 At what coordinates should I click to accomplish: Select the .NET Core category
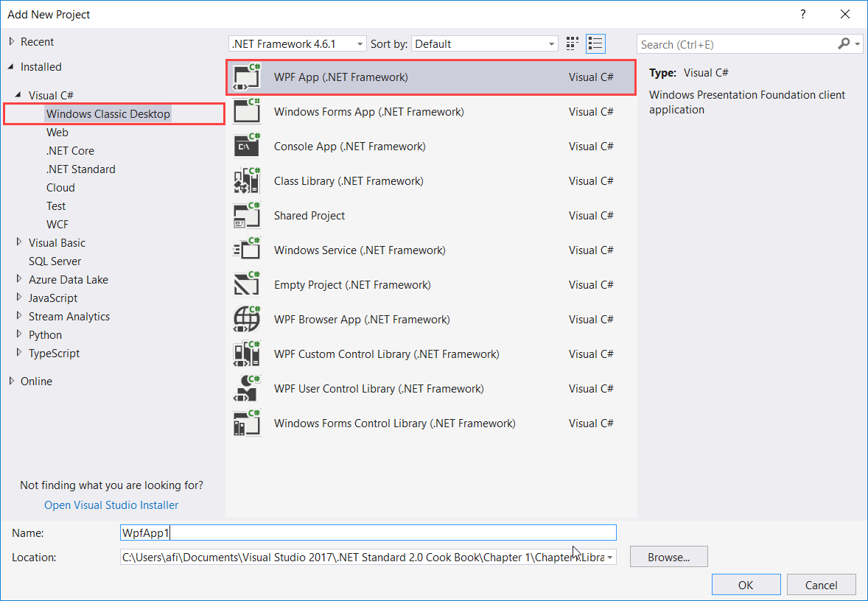[70, 150]
